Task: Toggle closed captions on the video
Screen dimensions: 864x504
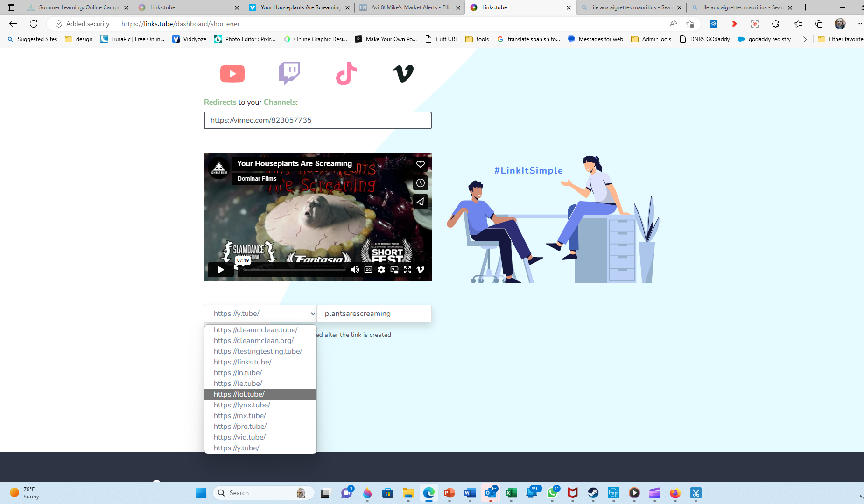Action: click(368, 270)
